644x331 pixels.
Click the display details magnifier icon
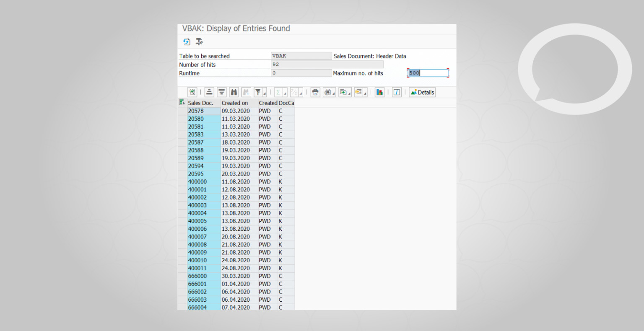(x=192, y=92)
